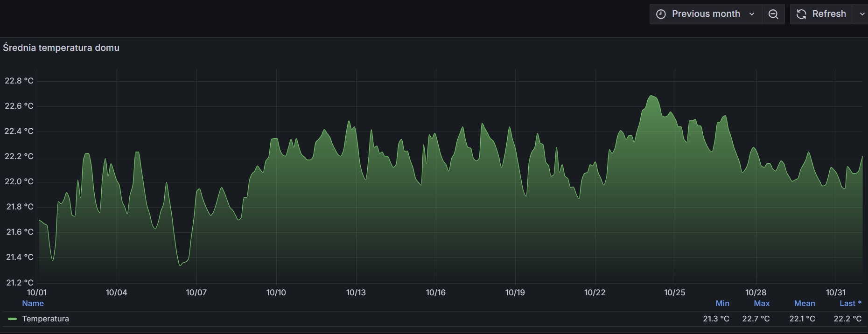
Task: Sort legend by the Mean header
Action: point(805,303)
